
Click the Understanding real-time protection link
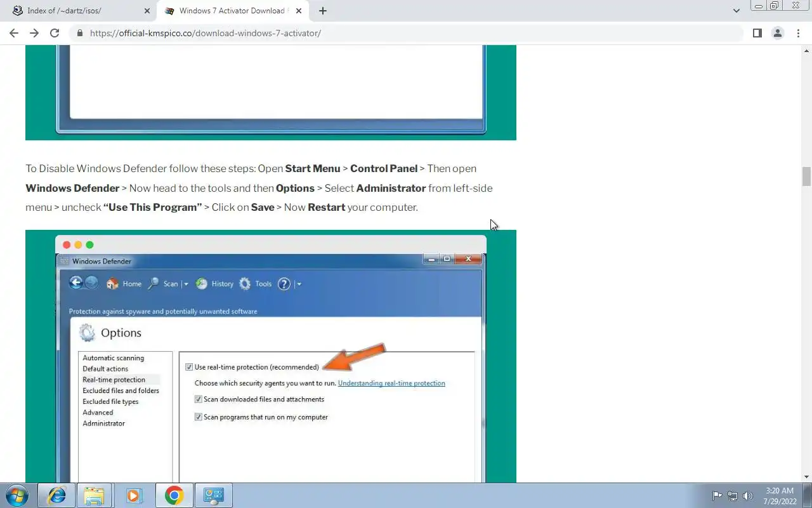click(391, 383)
